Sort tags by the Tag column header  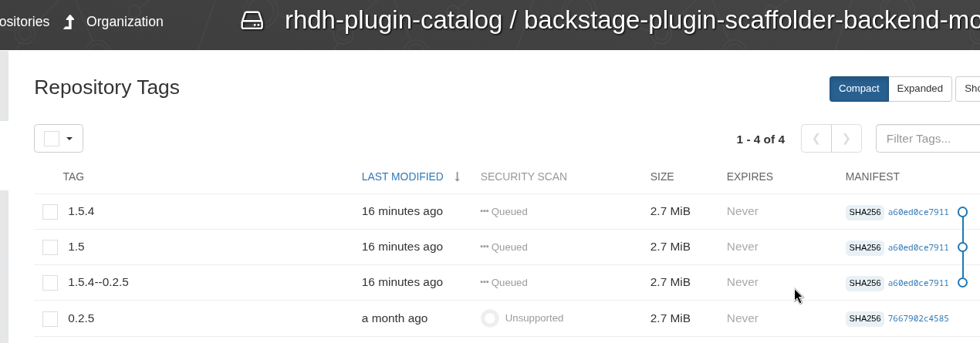point(73,177)
